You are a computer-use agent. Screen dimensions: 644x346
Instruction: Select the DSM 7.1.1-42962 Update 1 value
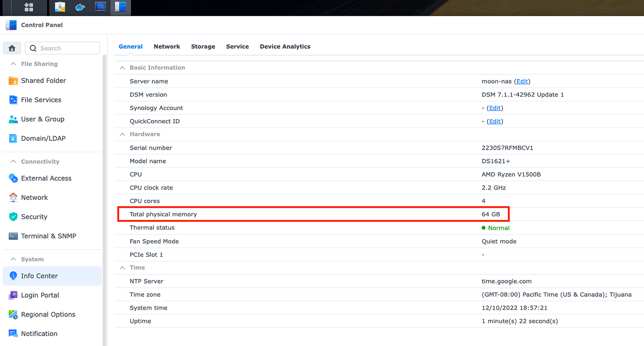523,95
